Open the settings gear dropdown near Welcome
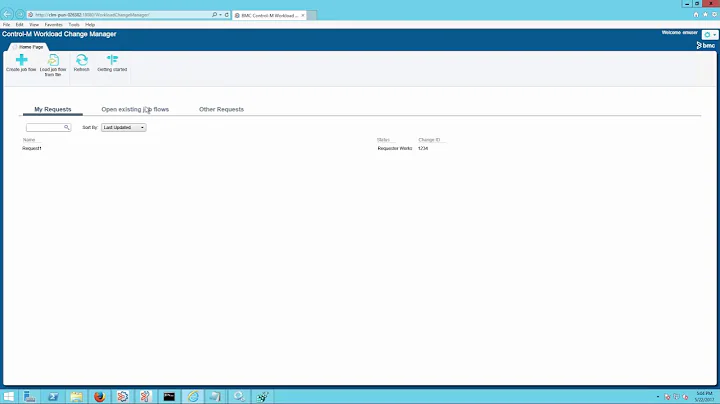Viewport: 720px width, 404px height. coord(709,34)
